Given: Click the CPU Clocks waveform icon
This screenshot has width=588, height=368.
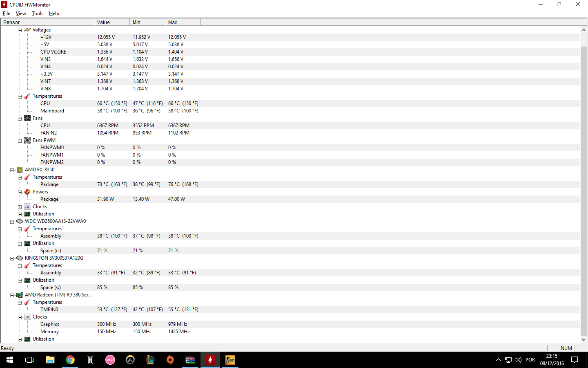Looking at the screenshot, I should pyautogui.click(x=27, y=206).
